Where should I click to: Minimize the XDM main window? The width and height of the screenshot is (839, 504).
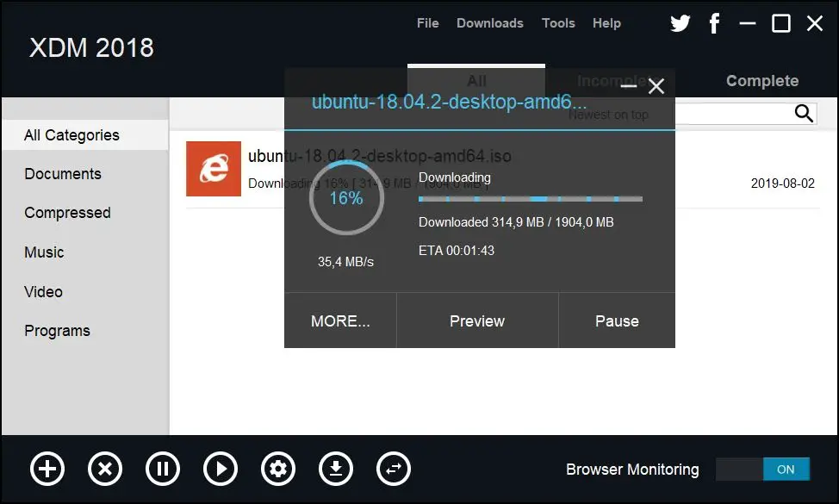pos(747,23)
